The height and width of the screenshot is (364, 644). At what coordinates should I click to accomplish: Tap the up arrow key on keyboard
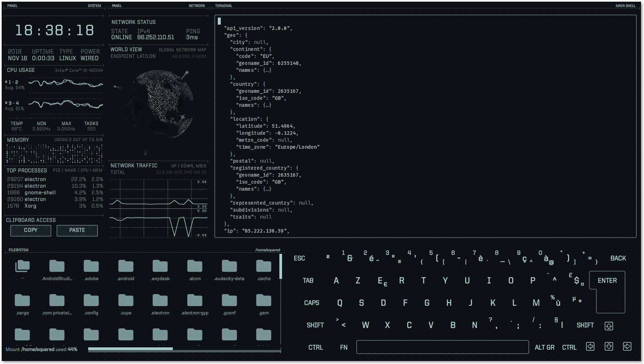click(609, 326)
